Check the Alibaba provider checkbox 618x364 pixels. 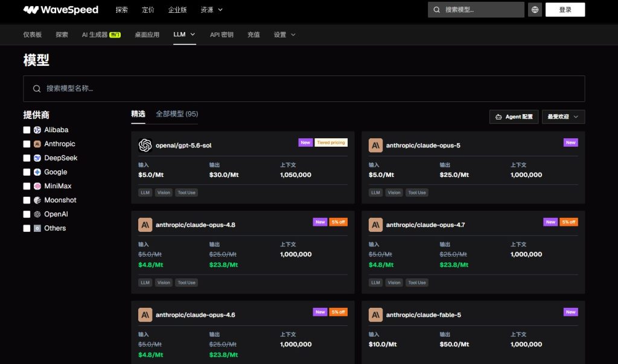point(27,130)
